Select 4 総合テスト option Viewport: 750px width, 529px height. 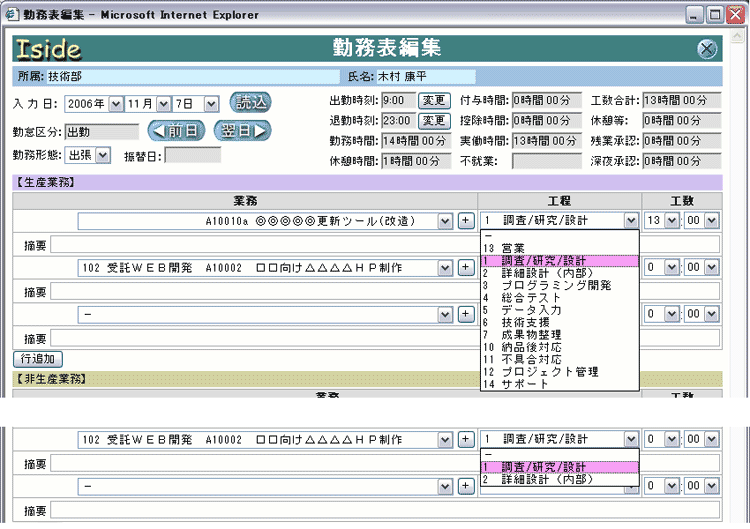(x=560, y=298)
